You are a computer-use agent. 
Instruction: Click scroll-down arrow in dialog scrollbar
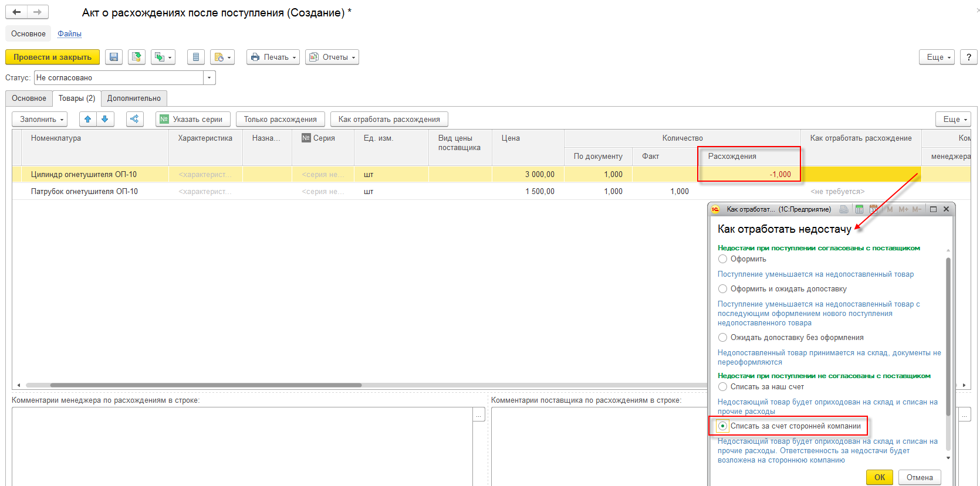(x=948, y=458)
